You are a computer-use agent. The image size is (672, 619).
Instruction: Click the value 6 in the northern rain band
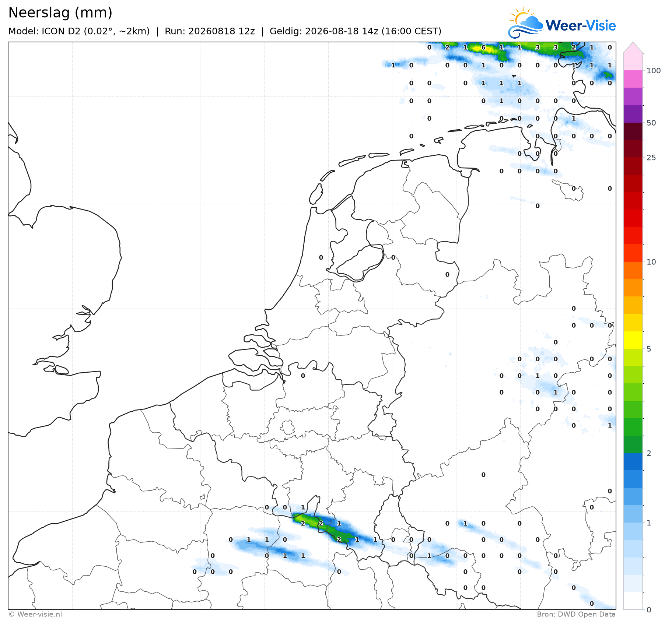tap(483, 48)
